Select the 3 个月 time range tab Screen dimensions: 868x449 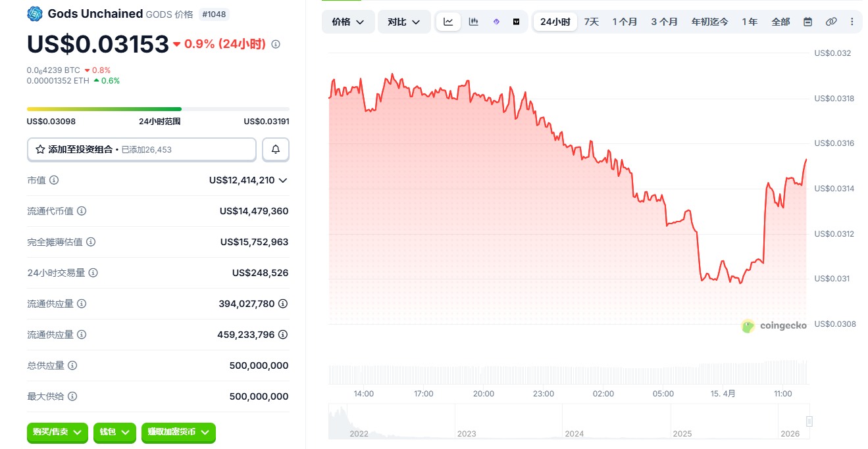(x=664, y=22)
